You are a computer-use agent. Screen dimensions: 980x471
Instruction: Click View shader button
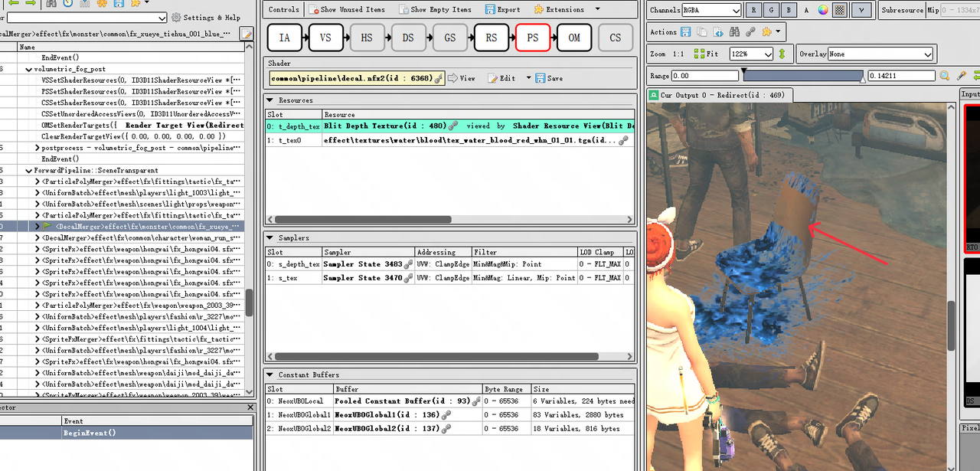point(462,78)
